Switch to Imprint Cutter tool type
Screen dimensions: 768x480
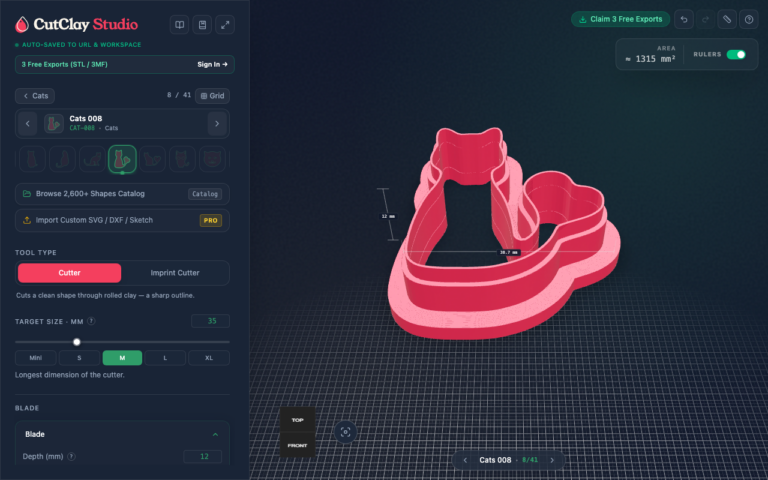[175, 273]
